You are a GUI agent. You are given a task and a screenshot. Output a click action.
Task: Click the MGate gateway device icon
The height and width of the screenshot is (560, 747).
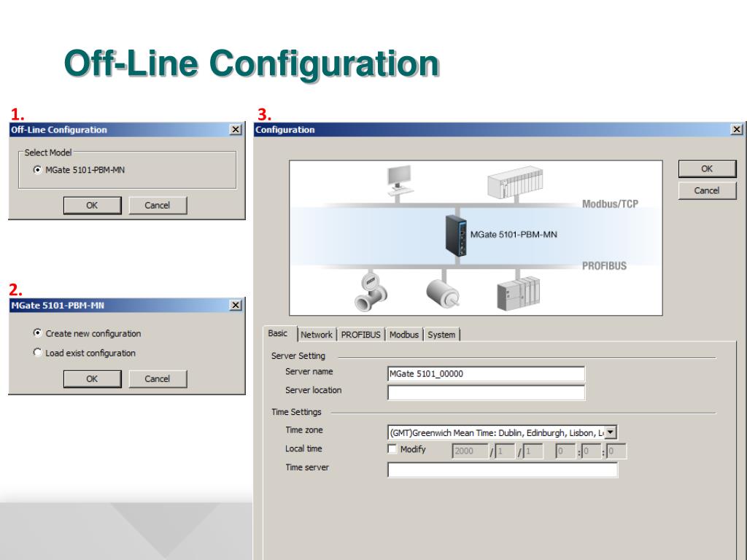coord(456,236)
